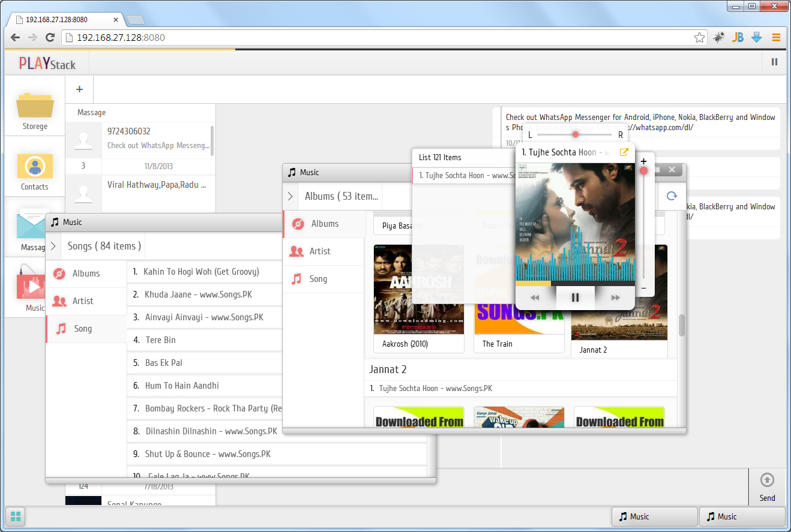Screen dimensions: 791x532
Task: Click the plus button above Massage list
Action: point(79,89)
